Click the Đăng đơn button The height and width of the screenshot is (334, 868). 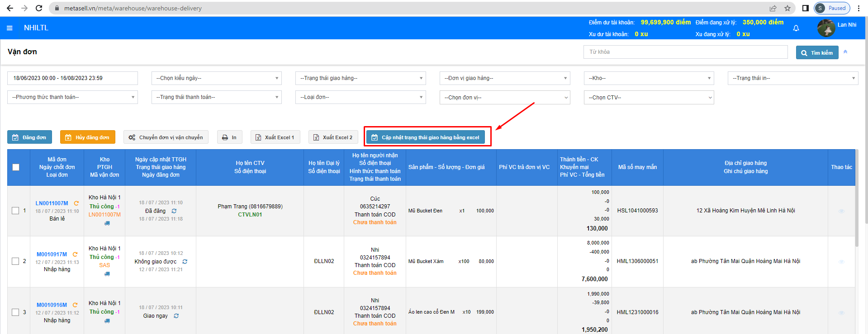30,137
